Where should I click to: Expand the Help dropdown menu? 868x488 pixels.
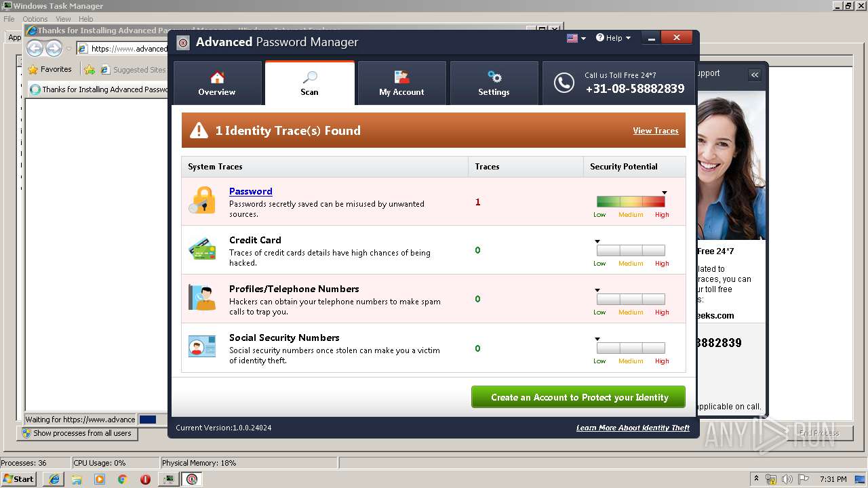tap(613, 38)
